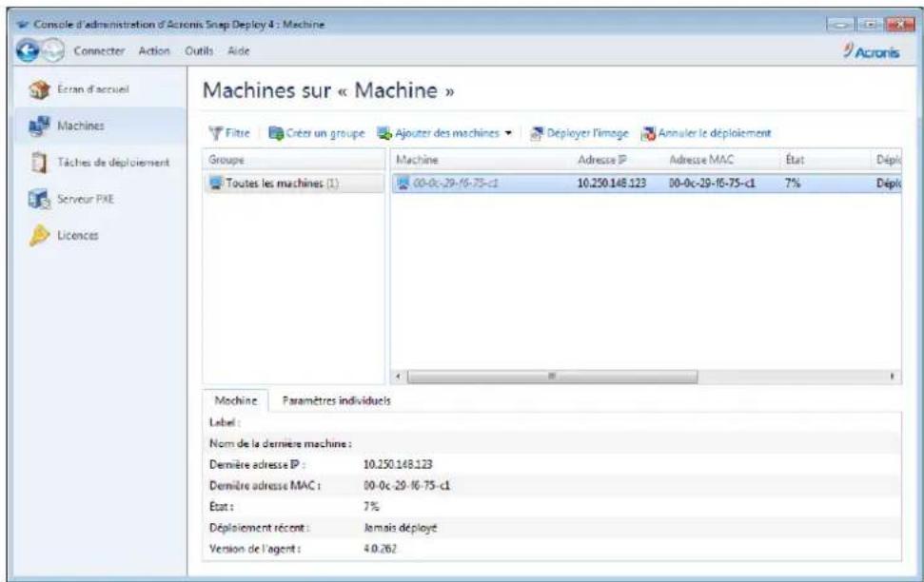Click the blue Back navigation arrow
The image size is (924, 582).
[x=27, y=51]
